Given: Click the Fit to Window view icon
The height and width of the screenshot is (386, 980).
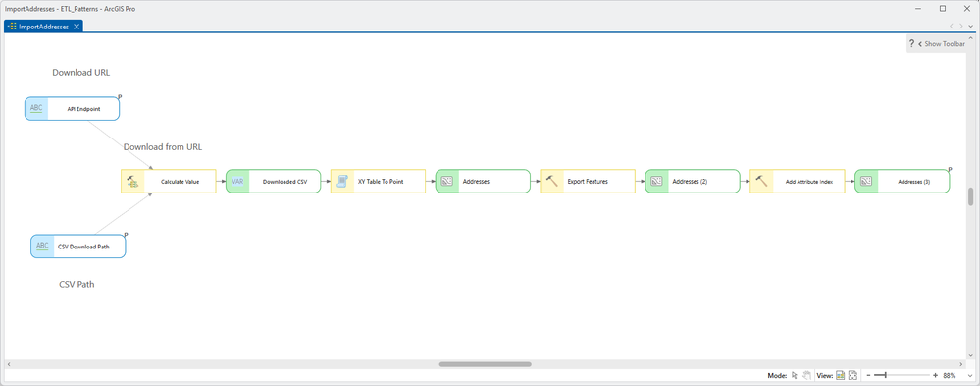Looking at the screenshot, I should click(x=851, y=375).
